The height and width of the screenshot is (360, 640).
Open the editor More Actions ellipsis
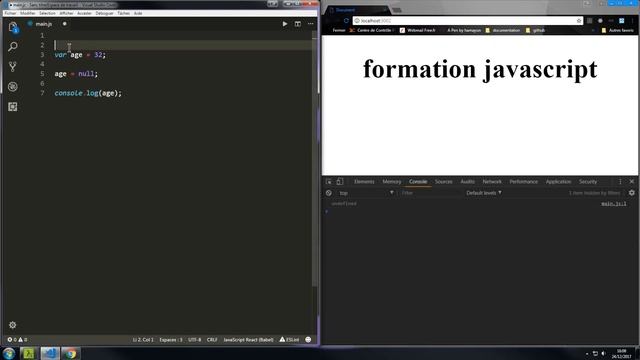coord(311,24)
